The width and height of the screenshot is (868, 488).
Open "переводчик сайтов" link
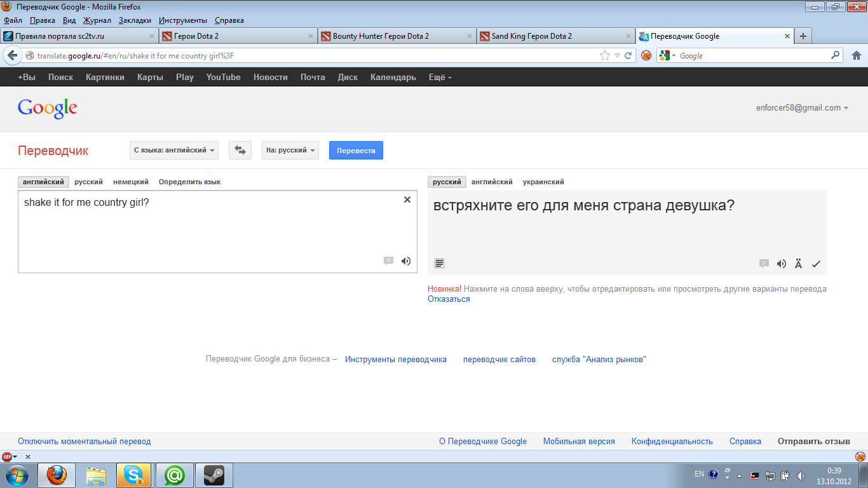coord(499,360)
